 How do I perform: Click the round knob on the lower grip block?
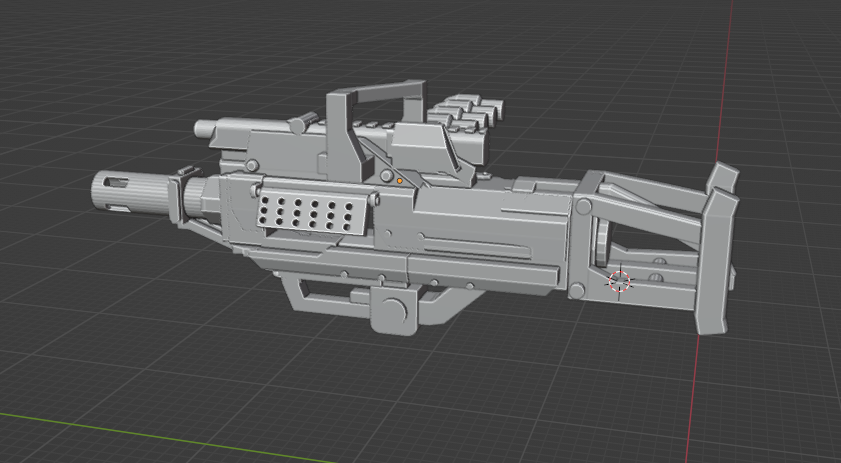[394, 311]
